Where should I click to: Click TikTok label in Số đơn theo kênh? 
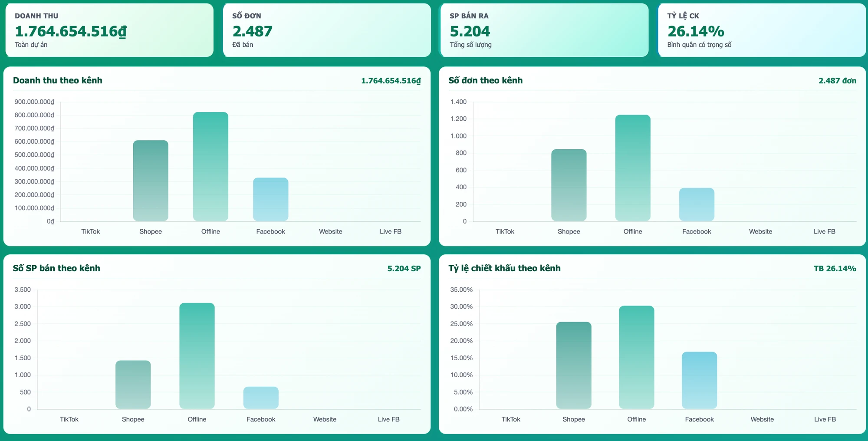[x=505, y=231]
